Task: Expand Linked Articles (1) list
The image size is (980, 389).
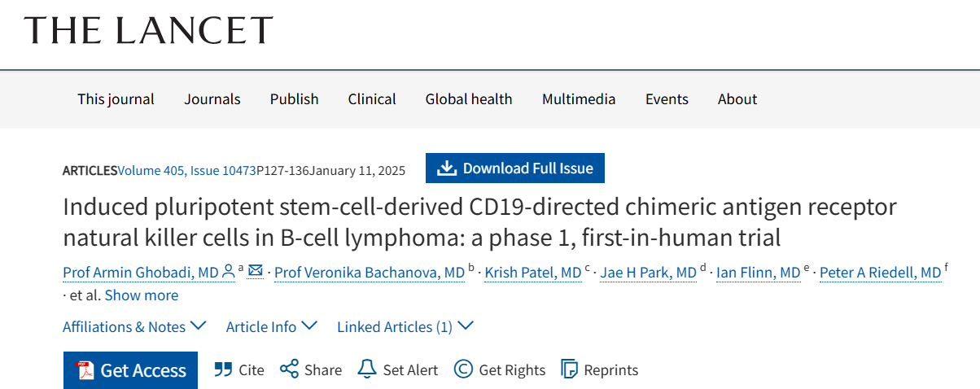Action: [x=405, y=326]
